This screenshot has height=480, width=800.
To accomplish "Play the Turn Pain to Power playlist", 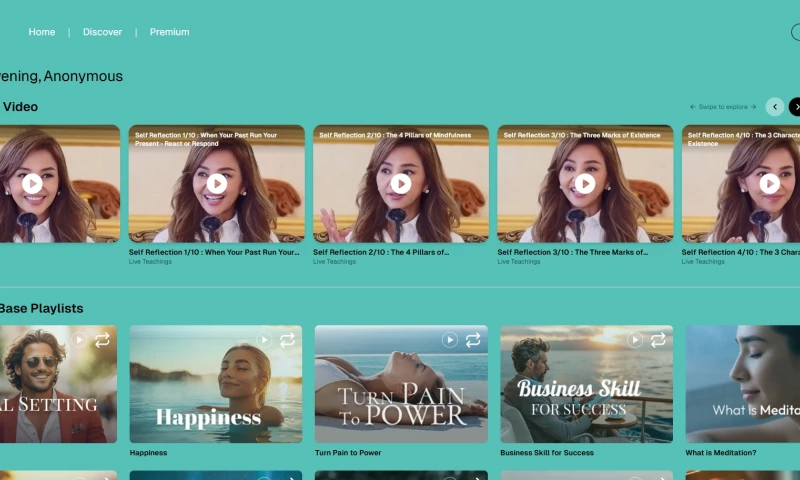I will [x=449, y=340].
